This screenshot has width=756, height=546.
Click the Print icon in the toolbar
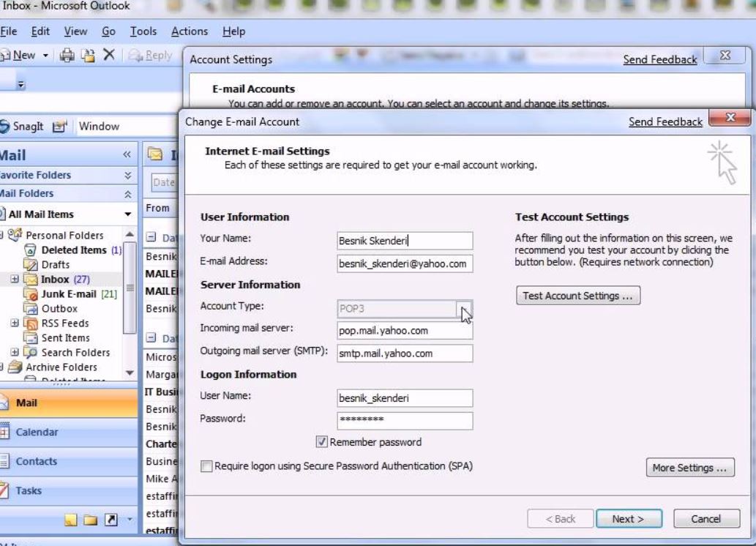tap(67, 55)
